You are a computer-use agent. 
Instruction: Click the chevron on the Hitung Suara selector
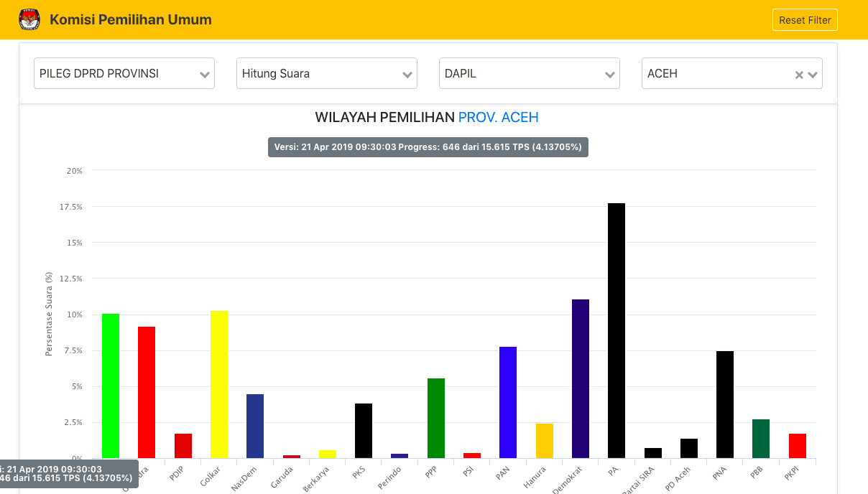408,73
